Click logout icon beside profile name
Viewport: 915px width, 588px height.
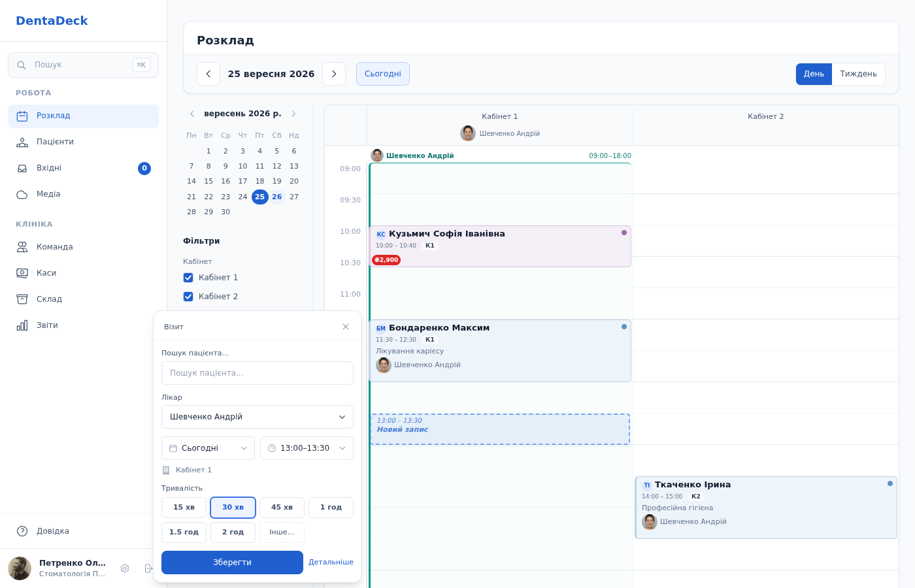click(x=148, y=568)
